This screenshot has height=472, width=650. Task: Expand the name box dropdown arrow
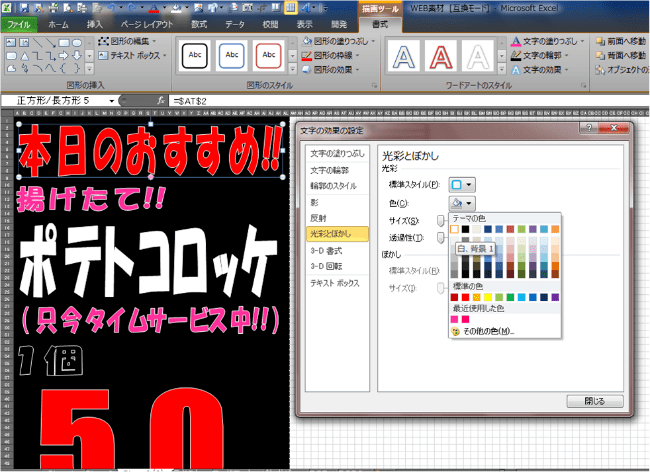tap(112, 101)
